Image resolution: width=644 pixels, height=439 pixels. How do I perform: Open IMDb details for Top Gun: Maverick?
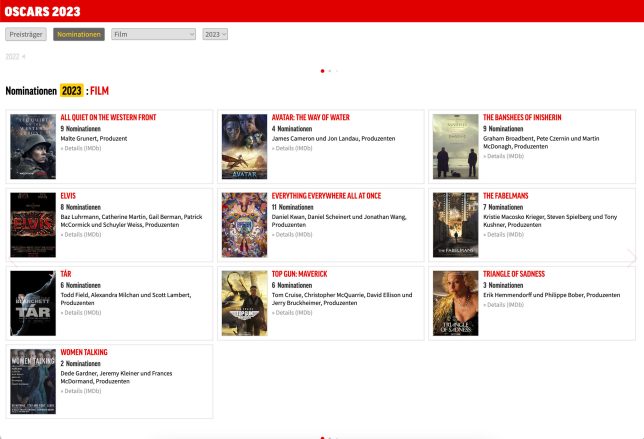[x=292, y=313]
